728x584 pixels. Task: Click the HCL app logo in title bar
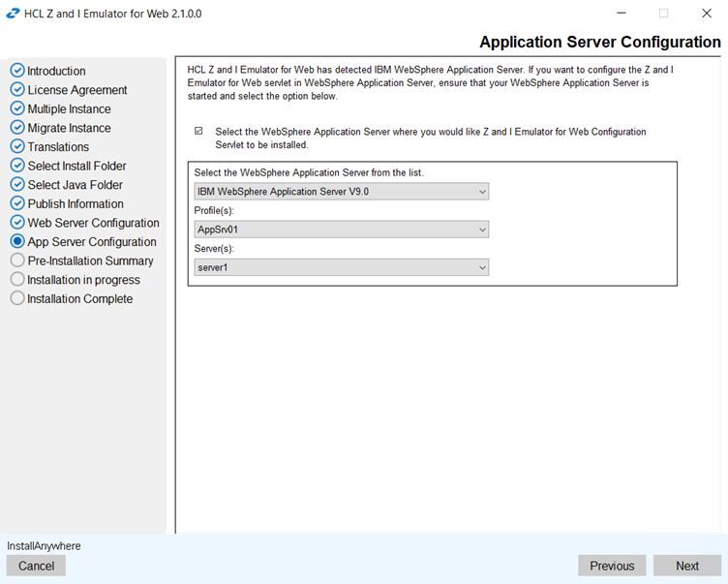pos(13,14)
